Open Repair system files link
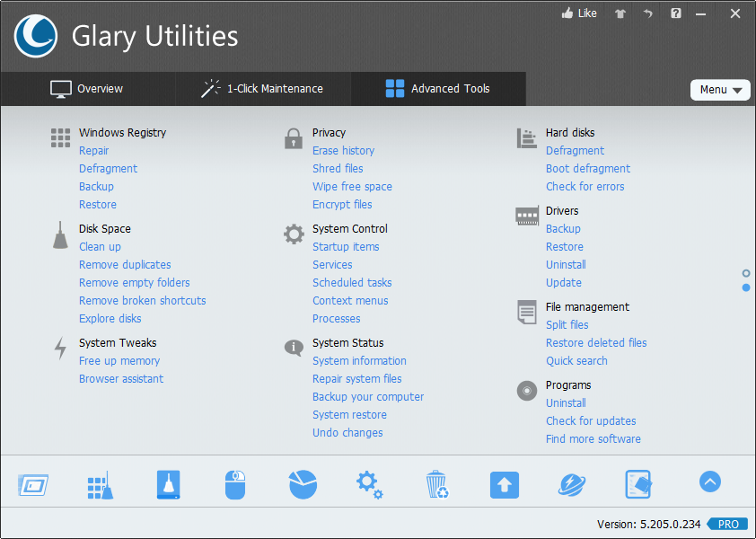The height and width of the screenshot is (539, 756). coord(356,379)
